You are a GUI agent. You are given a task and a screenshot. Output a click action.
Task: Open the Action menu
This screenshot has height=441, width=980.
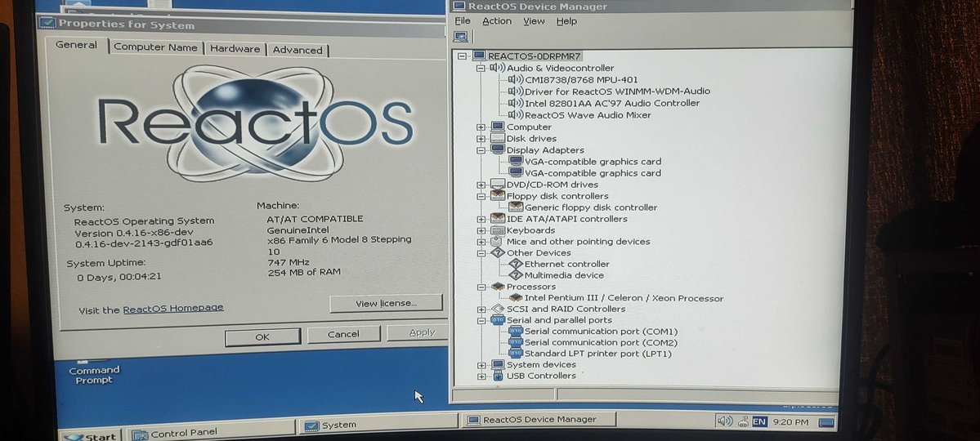[497, 21]
